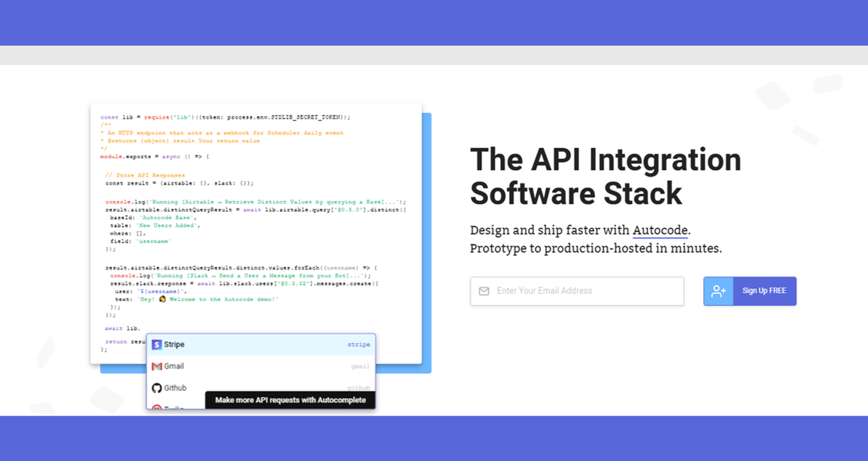Image resolution: width=868 pixels, height=461 pixels.
Task: Click the add-user icon on Sign Up button
Action: [718, 292]
